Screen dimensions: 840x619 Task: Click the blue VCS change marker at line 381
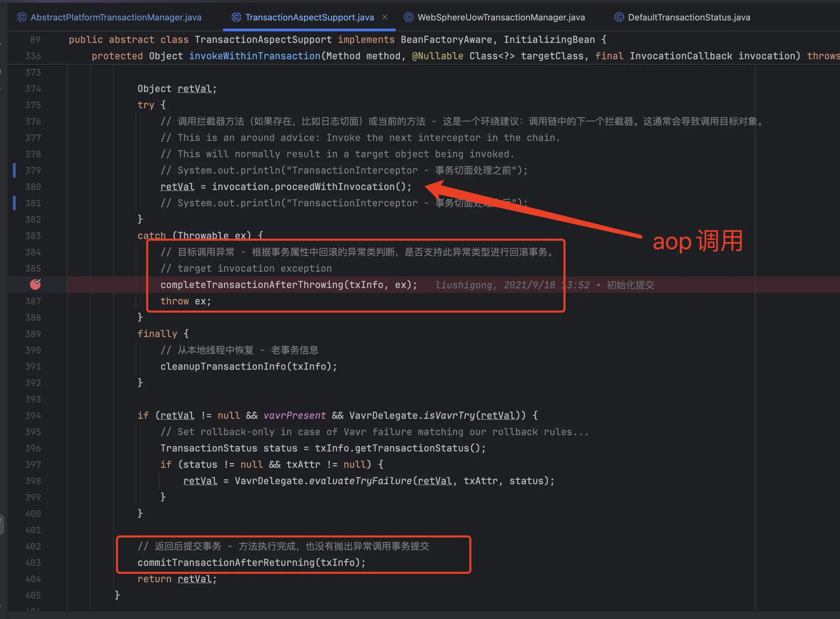[x=14, y=203]
